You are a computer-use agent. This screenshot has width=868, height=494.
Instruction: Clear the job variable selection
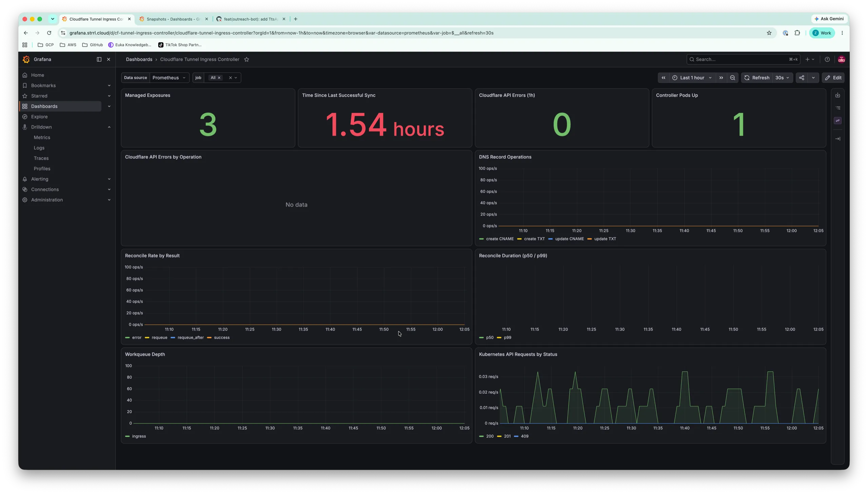pos(230,78)
